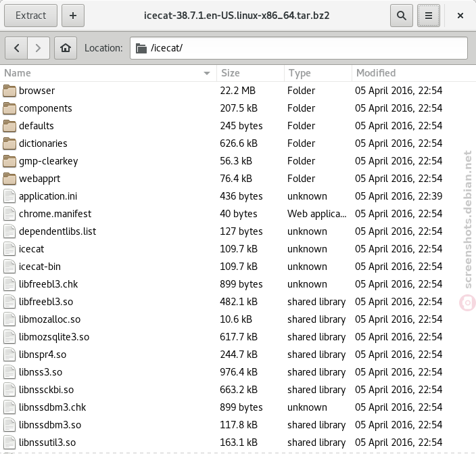This screenshot has height=454, width=476.
Task: Open the hamburger menu button
Action: 429,16
